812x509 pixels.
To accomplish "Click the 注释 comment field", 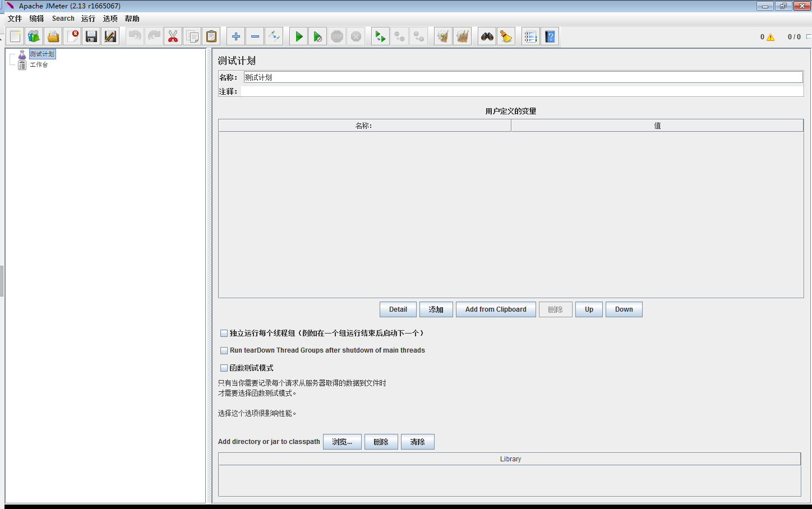I will point(522,91).
